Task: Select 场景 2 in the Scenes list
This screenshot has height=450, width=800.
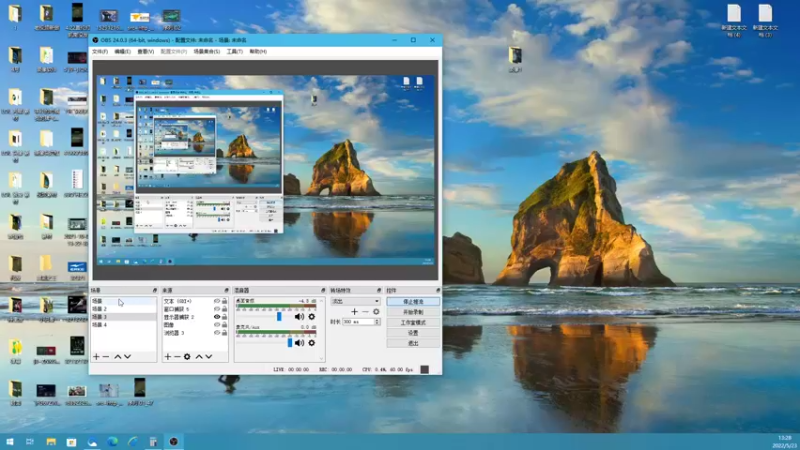Action: [x=123, y=309]
